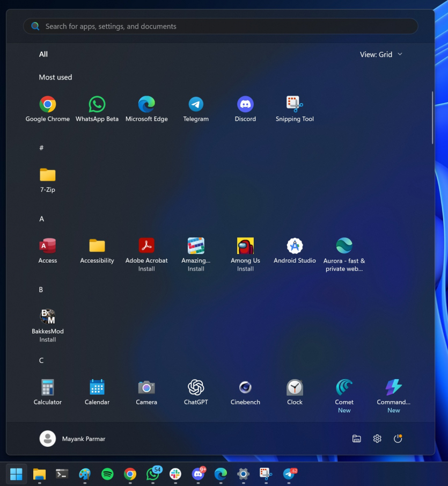This screenshot has height=486, width=448.
Task: Open Spotify from the taskbar
Action: click(107, 474)
